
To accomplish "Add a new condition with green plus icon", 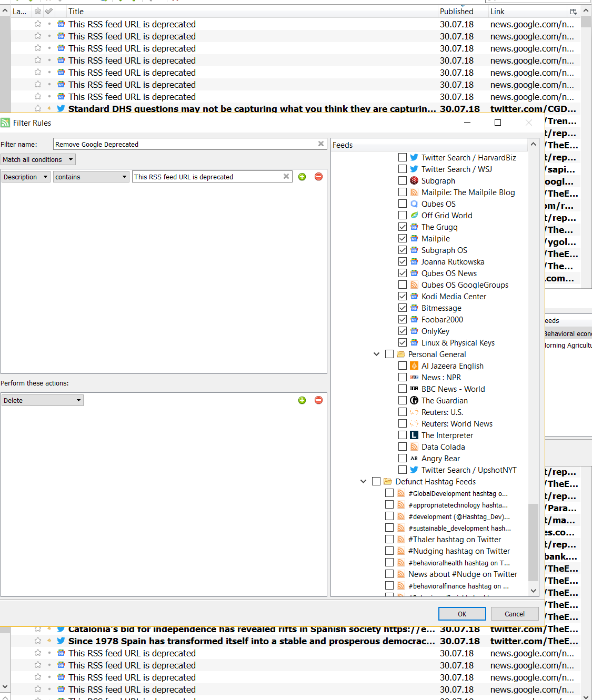I will point(302,177).
